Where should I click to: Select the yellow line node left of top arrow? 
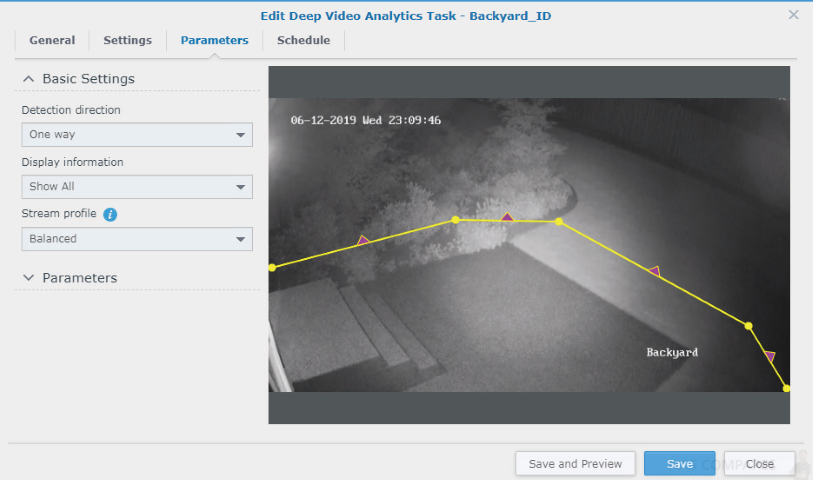[x=455, y=220]
